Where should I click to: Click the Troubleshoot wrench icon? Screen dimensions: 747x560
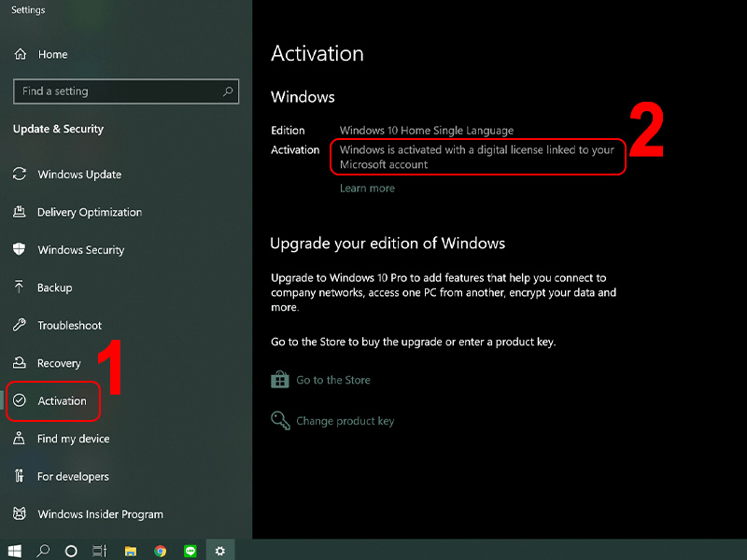point(20,325)
